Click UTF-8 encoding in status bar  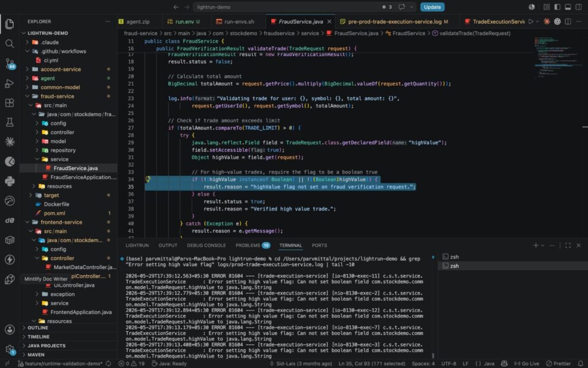(x=448, y=363)
